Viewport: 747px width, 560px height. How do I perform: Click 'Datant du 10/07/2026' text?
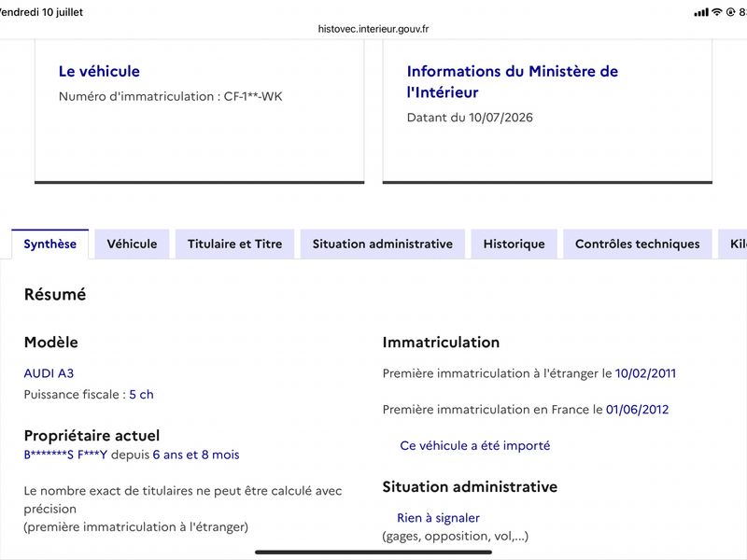pos(470,118)
